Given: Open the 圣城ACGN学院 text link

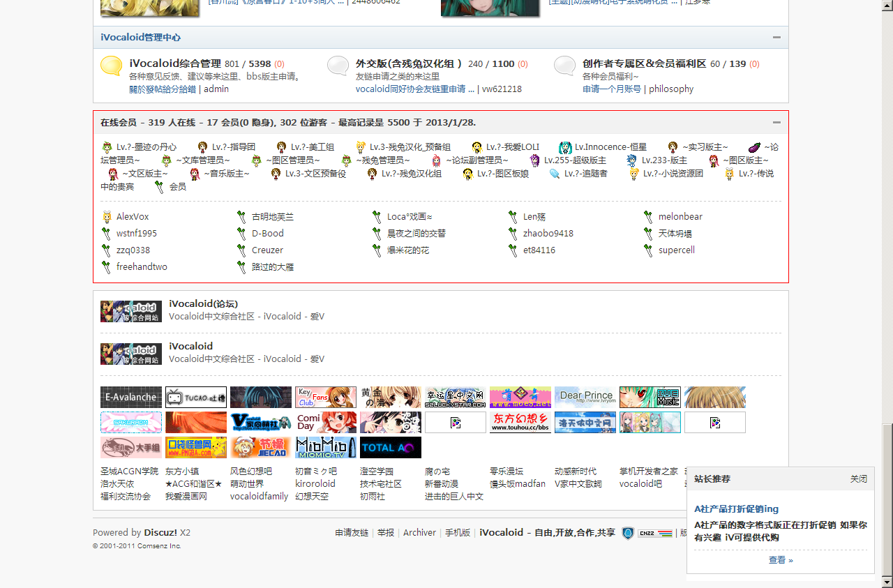Looking at the screenshot, I should pyautogui.click(x=129, y=472).
